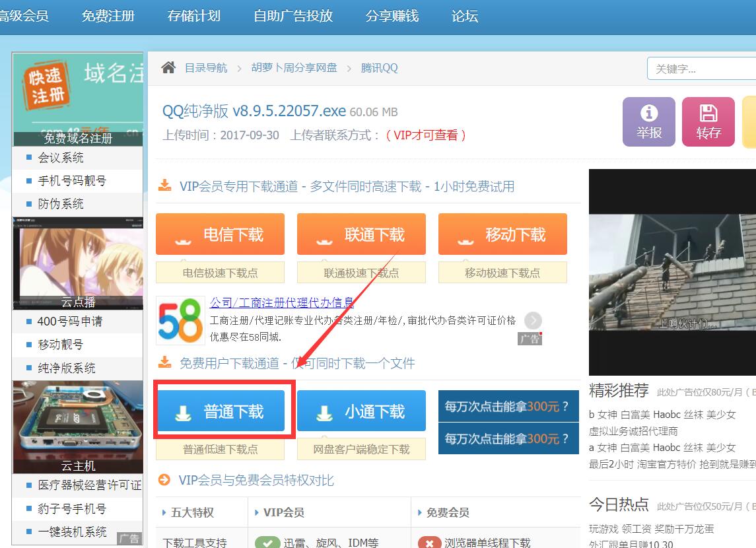The image size is (756, 548).
Task: Open ad link 虚拟业务诚招代理商
Action: tap(634, 431)
